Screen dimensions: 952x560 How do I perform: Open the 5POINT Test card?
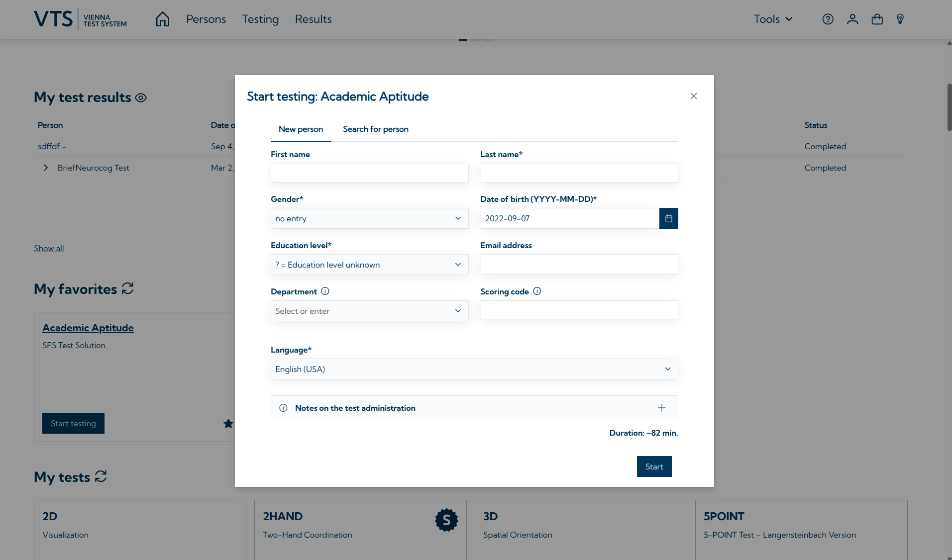pos(801,530)
